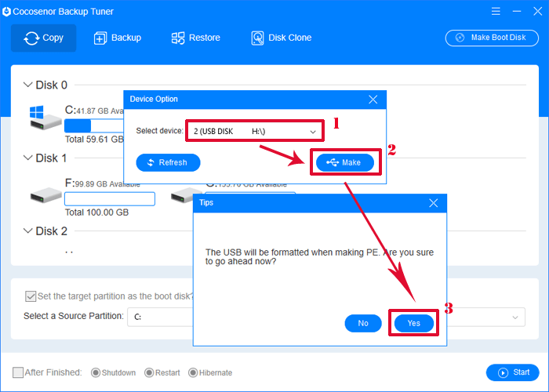Viewport: 549px width, 392px height.
Task: Open the Restore tab
Action: pyautogui.click(x=196, y=38)
